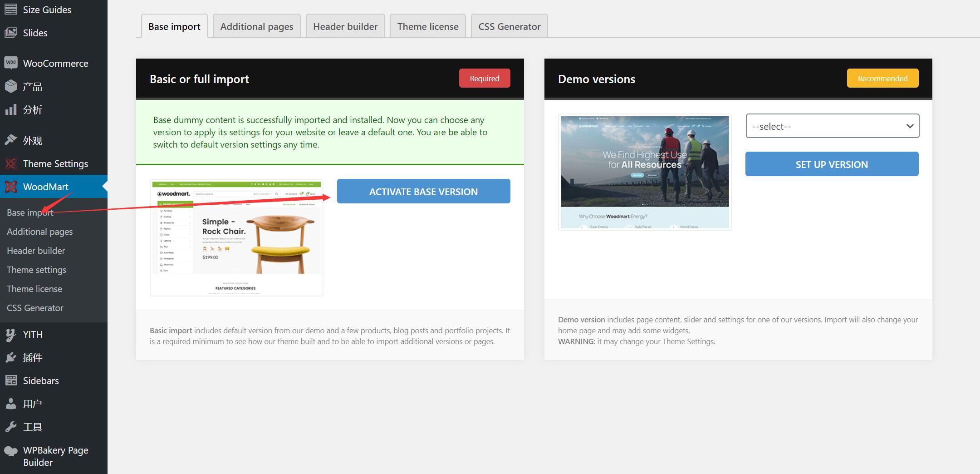Open the demo version select dropdown

pos(832,126)
